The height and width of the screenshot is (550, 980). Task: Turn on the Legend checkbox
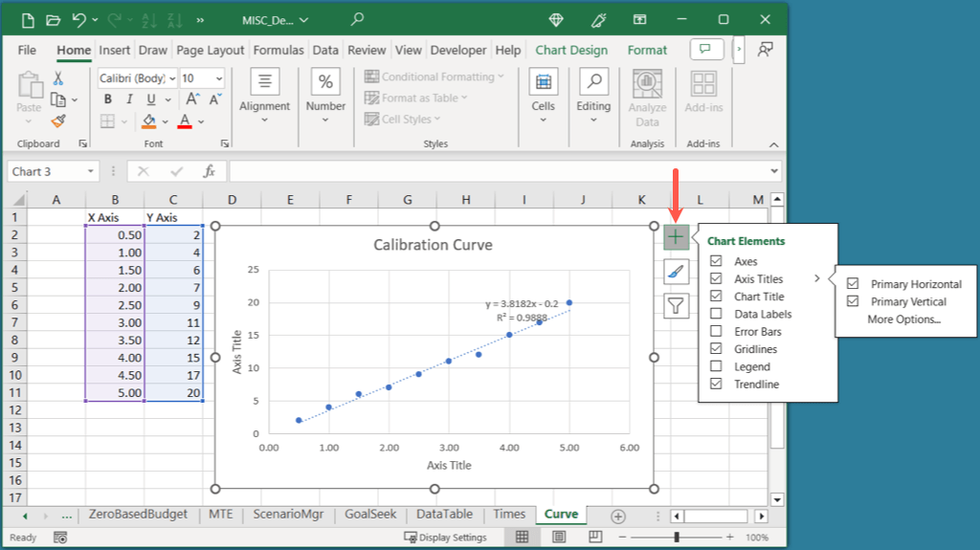(716, 367)
